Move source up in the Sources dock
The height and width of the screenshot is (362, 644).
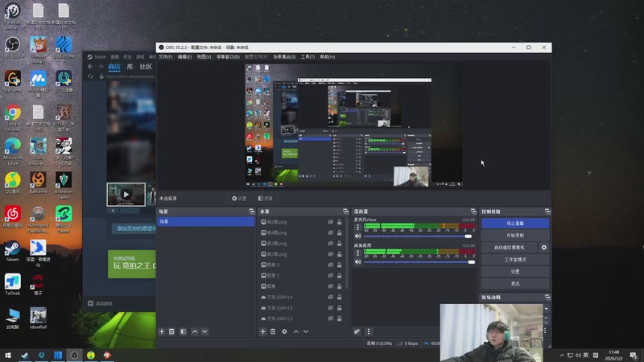(295, 331)
